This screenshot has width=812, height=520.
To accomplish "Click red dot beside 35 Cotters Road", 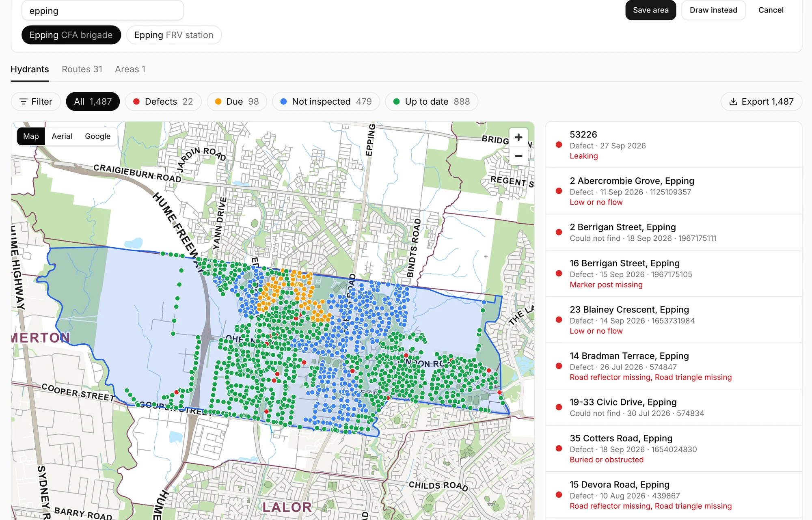I will click(559, 448).
